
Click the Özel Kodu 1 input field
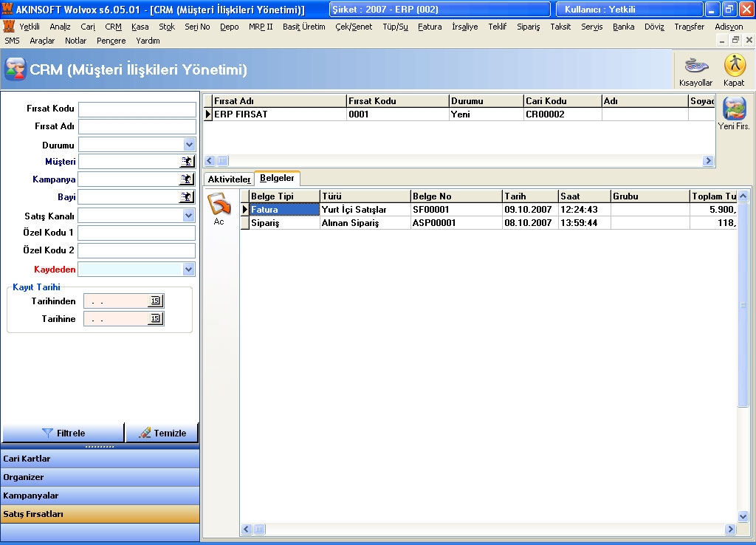pyautogui.click(x=137, y=233)
